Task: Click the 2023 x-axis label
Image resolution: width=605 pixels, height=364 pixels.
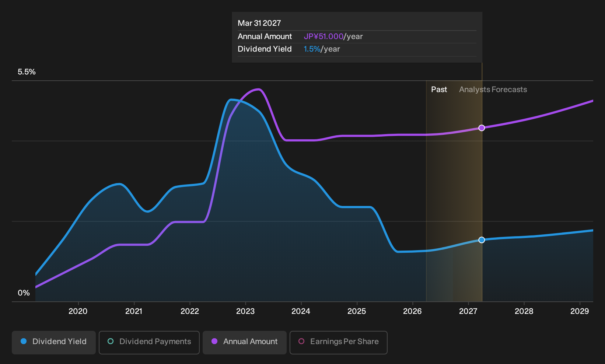Action: [x=245, y=311]
